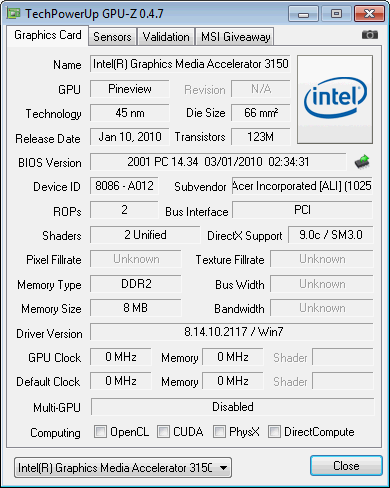Maximize the GPU-Z window
This screenshot has width=390, height=488.
pos(336,14)
